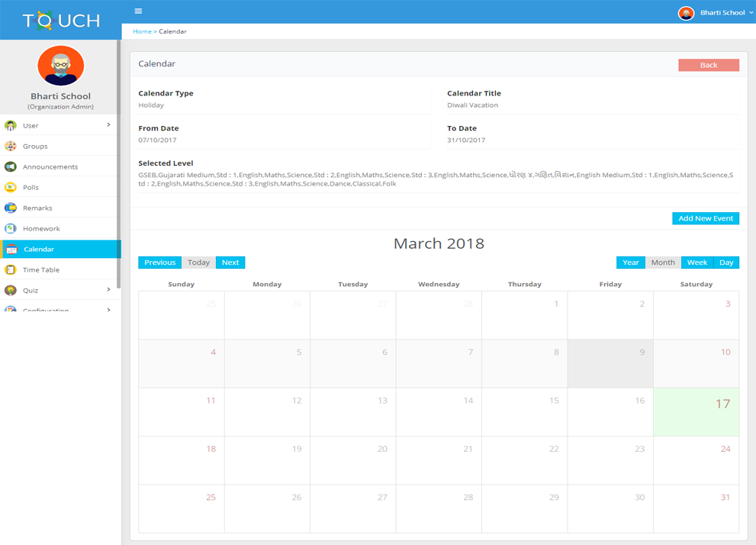Open Groups via its sidebar icon
Image resolution: width=756 pixels, height=545 pixels.
pos(11,146)
